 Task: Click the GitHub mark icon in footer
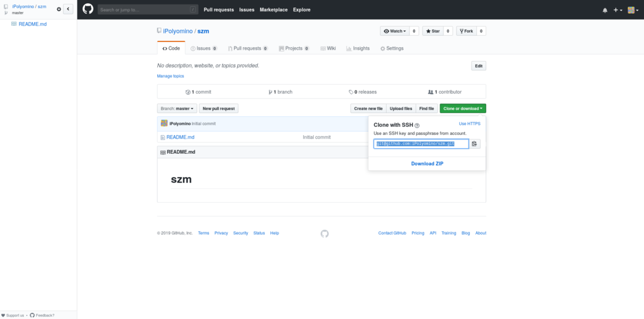pos(325,234)
